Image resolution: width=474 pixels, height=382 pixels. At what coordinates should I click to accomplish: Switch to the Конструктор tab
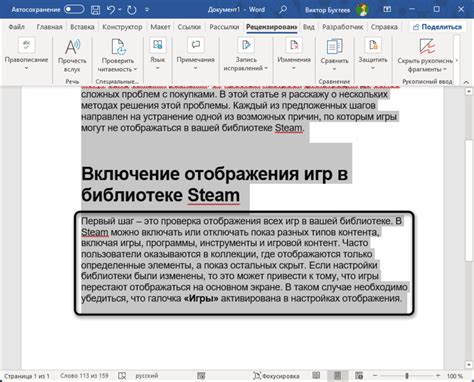click(122, 27)
